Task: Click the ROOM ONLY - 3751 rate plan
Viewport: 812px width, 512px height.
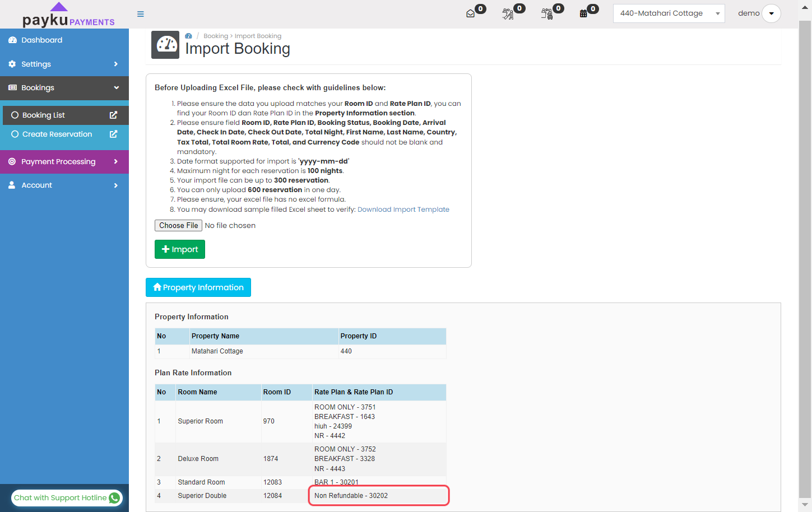Action: (345, 407)
